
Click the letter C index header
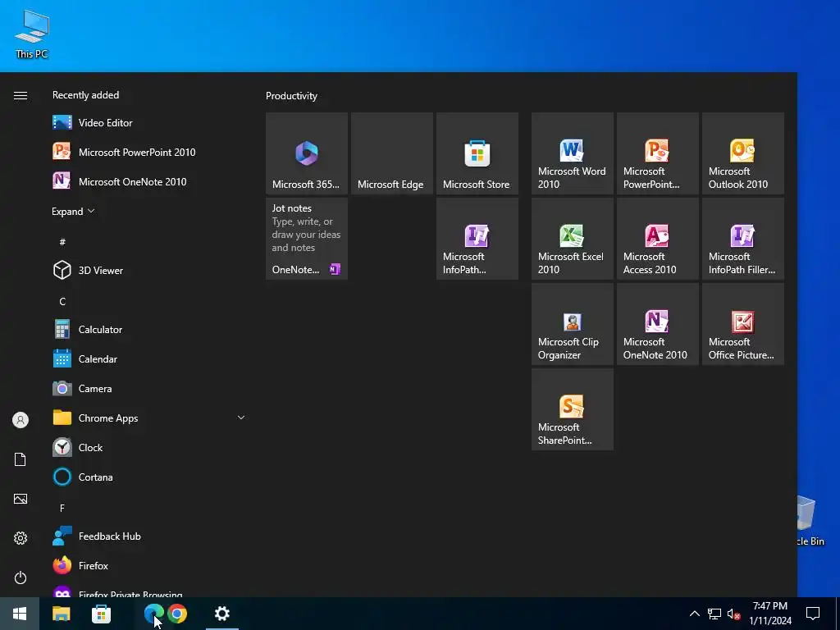click(62, 302)
